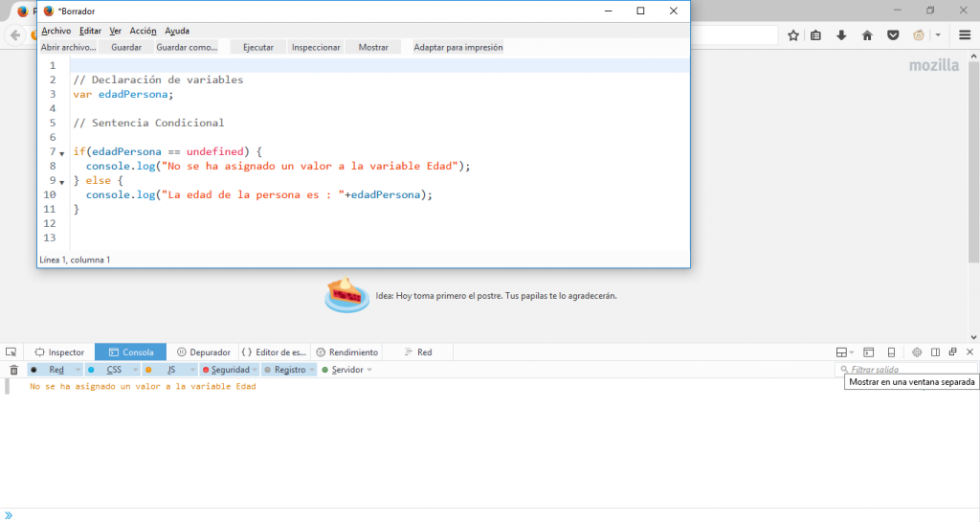980x522 pixels.
Task: Open the downloads arrow icon
Action: pos(841,35)
